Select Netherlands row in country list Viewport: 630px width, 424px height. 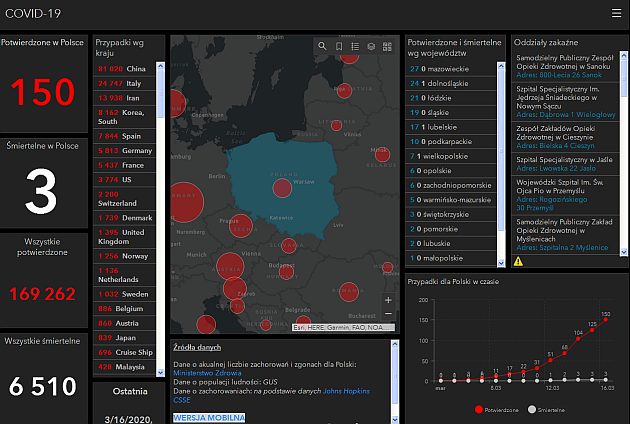coord(124,275)
